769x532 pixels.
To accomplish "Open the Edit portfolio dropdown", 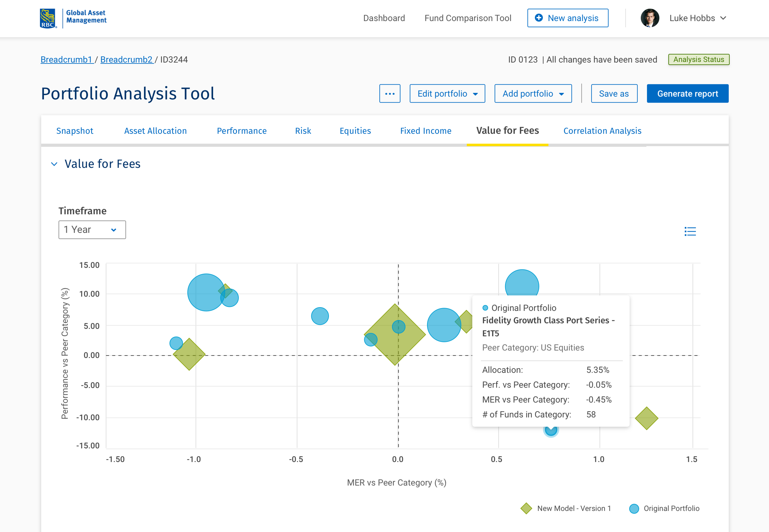I will click(447, 94).
